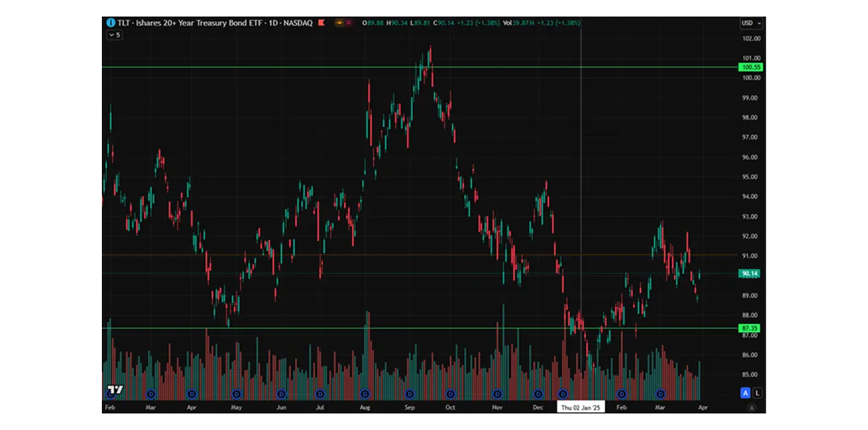Image resolution: width=868 pixels, height=430 pixels.
Task: Click the 86.00 price scale label
Action: coord(751,355)
